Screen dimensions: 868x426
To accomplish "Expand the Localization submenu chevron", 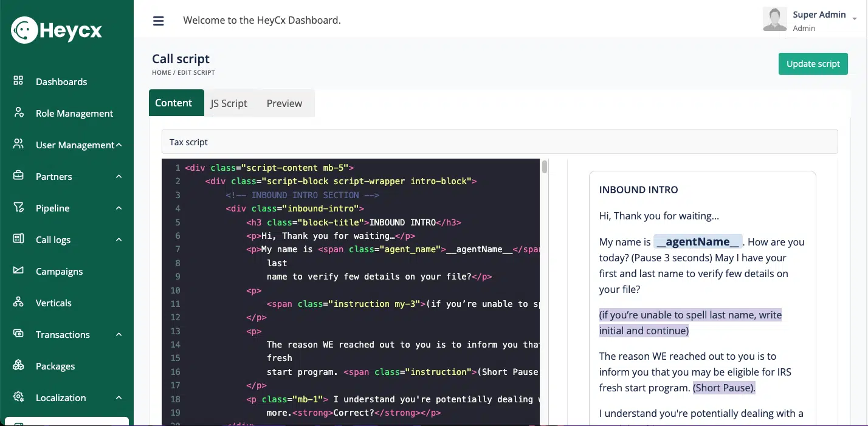I will 119,397.
